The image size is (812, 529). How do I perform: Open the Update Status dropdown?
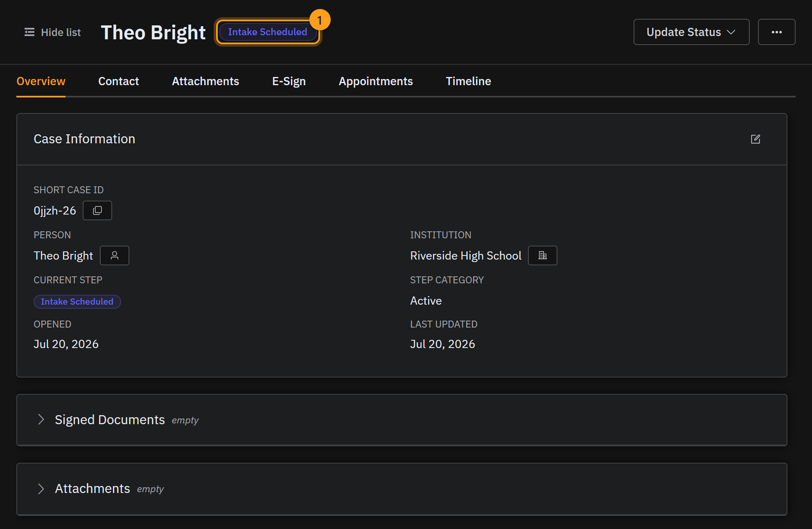692,32
